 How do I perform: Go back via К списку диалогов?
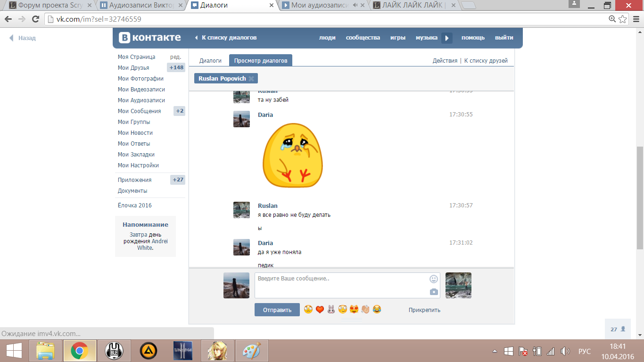coord(226,38)
